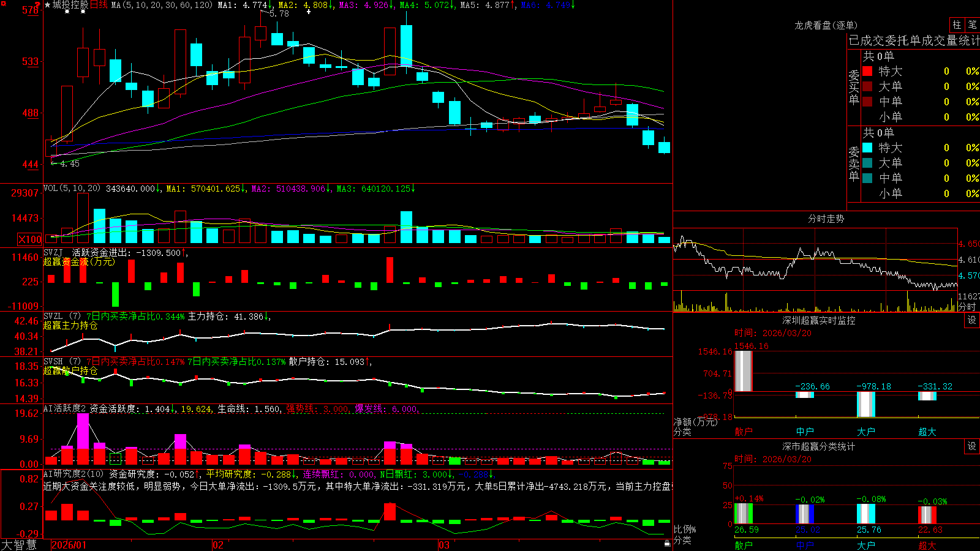Click the 超赢主力持仓 label

pyautogui.click(x=70, y=325)
